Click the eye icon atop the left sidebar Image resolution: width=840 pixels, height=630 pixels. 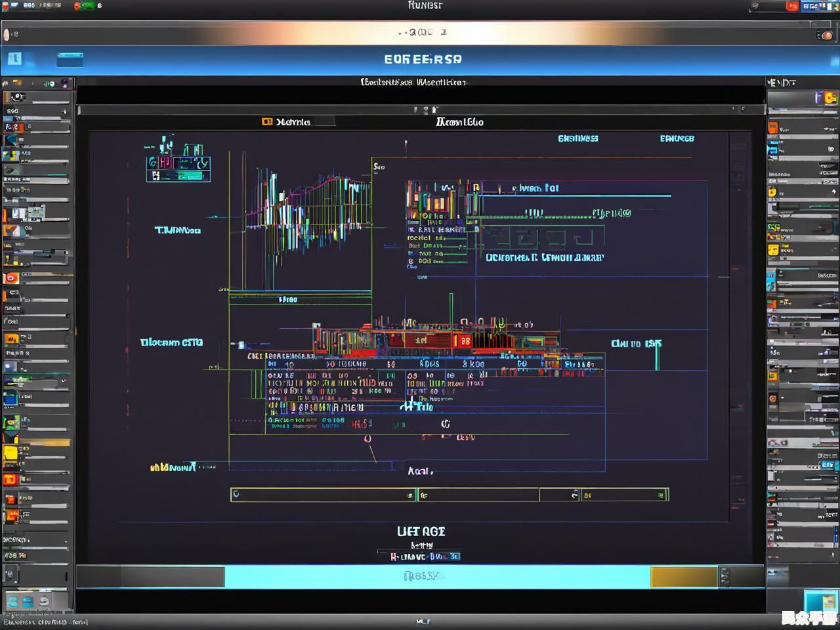16,97
